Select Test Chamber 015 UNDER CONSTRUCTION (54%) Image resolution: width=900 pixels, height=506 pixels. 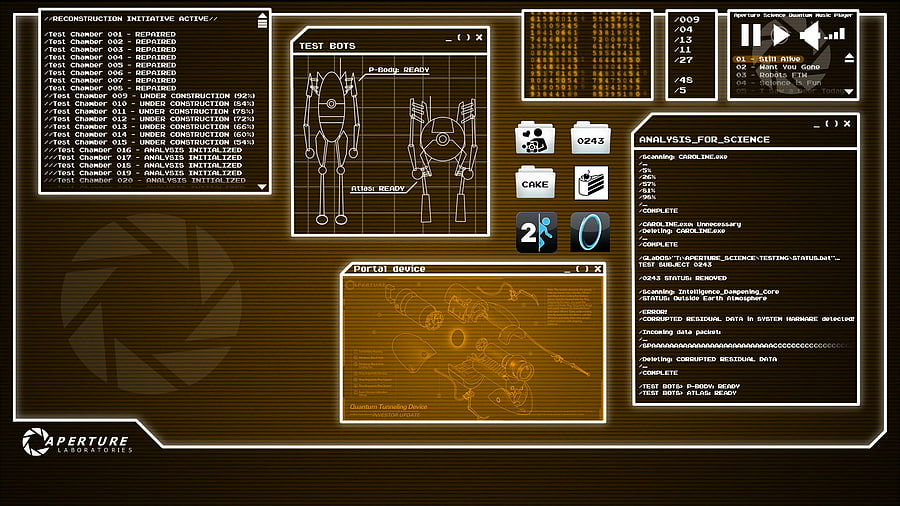coord(150,142)
